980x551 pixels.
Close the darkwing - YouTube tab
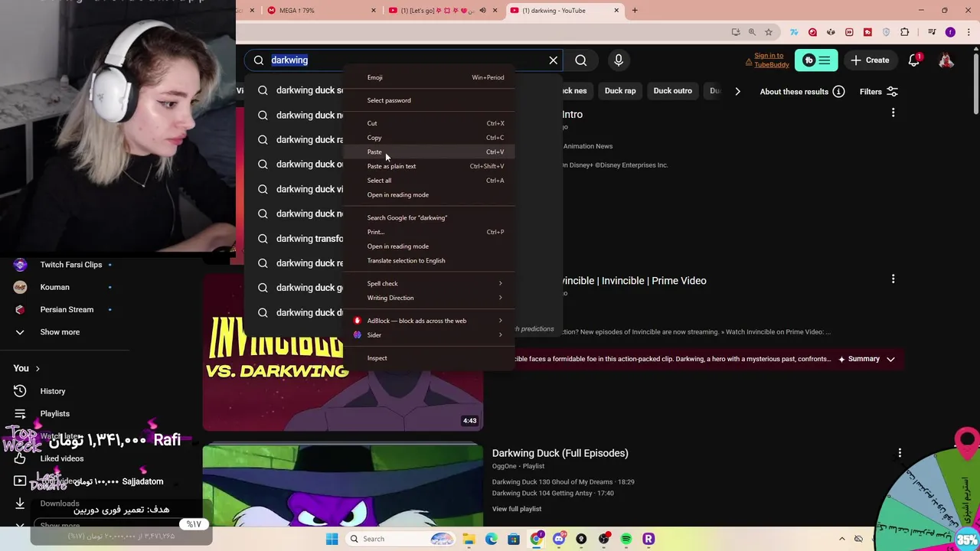point(617,11)
